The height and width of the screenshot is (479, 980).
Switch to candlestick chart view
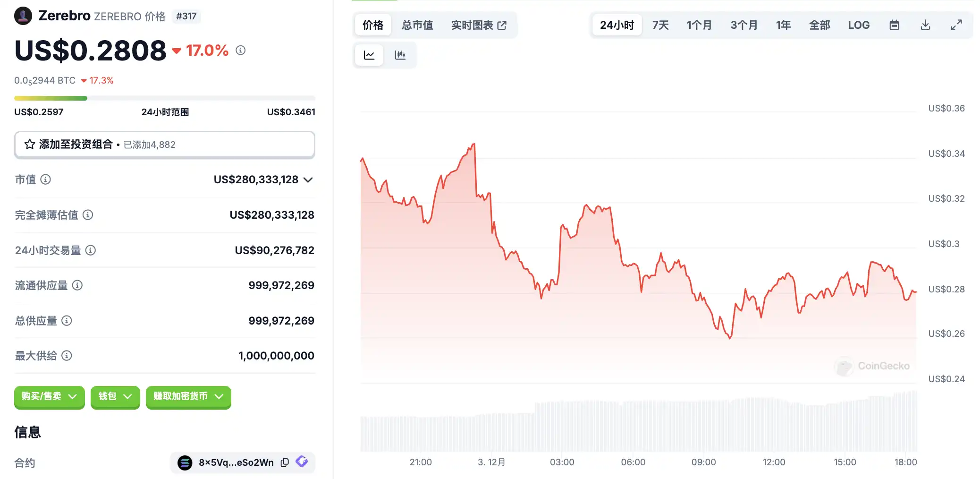click(400, 55)
